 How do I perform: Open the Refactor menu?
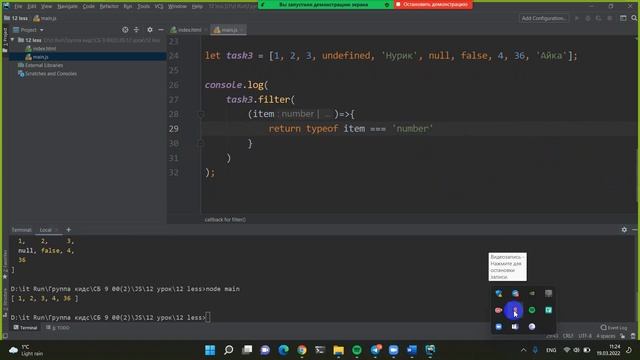point(109,6)
